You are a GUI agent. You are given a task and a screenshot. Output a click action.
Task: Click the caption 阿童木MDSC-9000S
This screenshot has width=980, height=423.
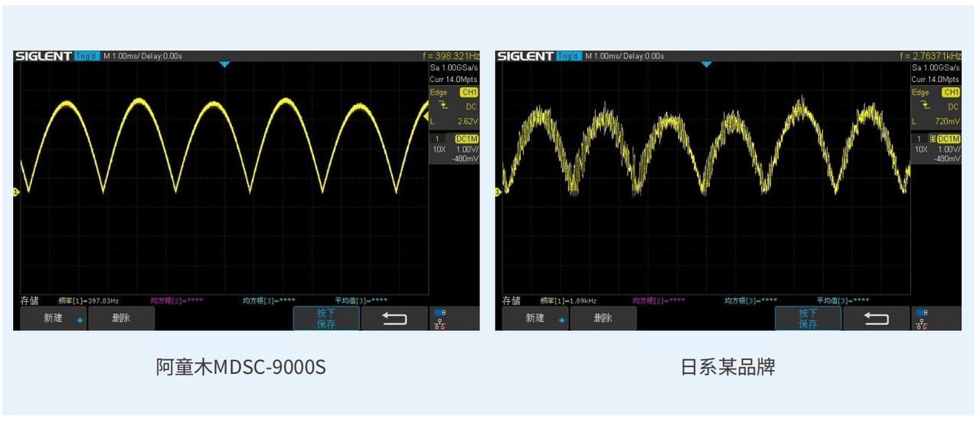pos(241,367)
